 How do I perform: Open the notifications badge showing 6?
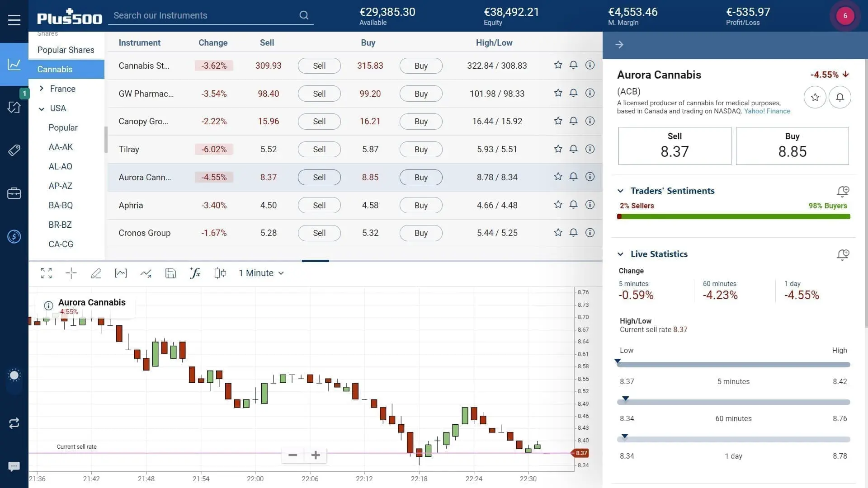pyautogui.click(x=845, y=16)
